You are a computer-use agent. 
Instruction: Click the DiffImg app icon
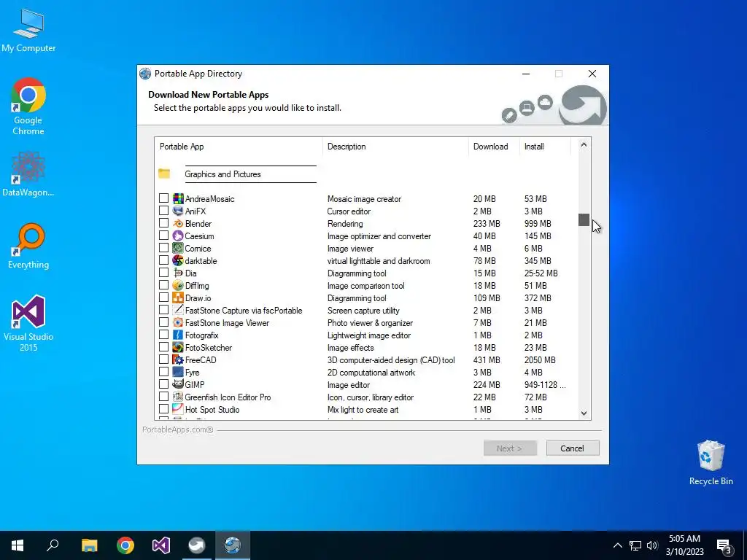pos(178,285)
